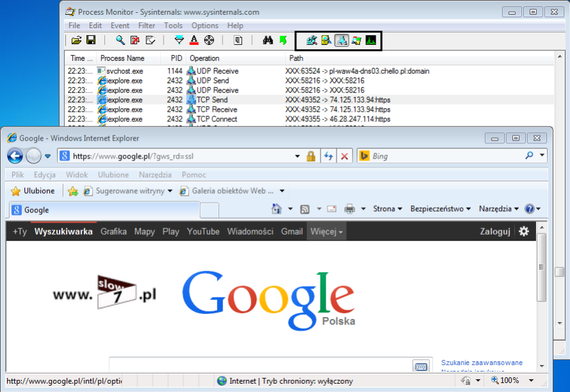Open a new tab in Internet Explorer
The width and height of the screenshot is (570, 392).
point(209,211)
